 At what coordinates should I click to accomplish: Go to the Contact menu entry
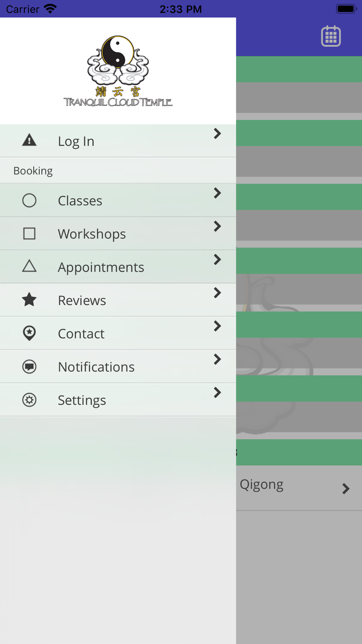(118, 333)
